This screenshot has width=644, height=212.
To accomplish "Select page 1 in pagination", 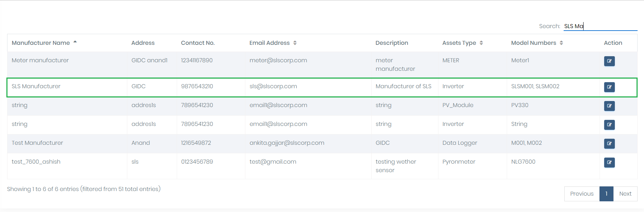I will pyautogui.click(x=606, y=194).
